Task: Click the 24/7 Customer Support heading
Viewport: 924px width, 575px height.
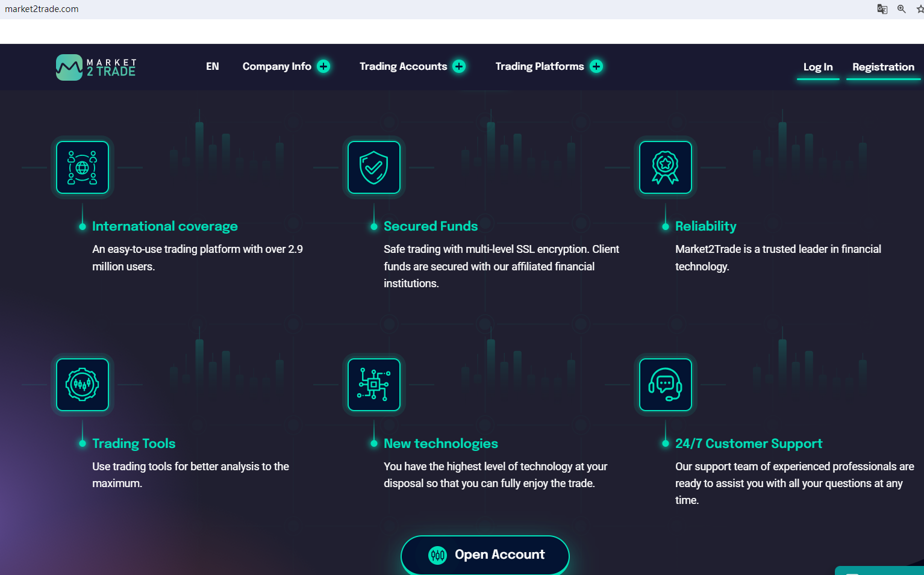Action: click(749, 444)
